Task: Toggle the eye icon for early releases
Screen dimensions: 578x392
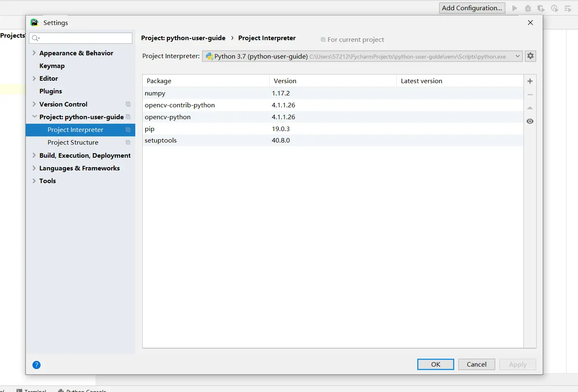Action: 530,121
